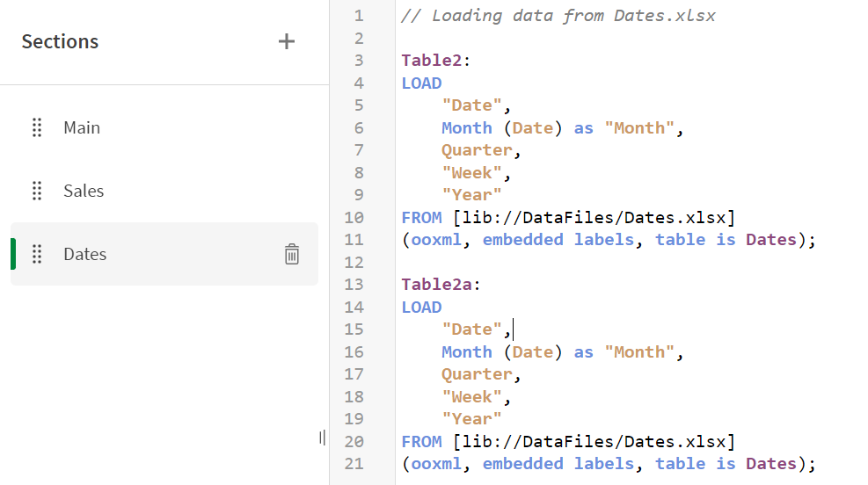The height and width of the screenshot is (485, 868).
Task: Click the panel splitter handle beside line 20
Action: (322, 438)
